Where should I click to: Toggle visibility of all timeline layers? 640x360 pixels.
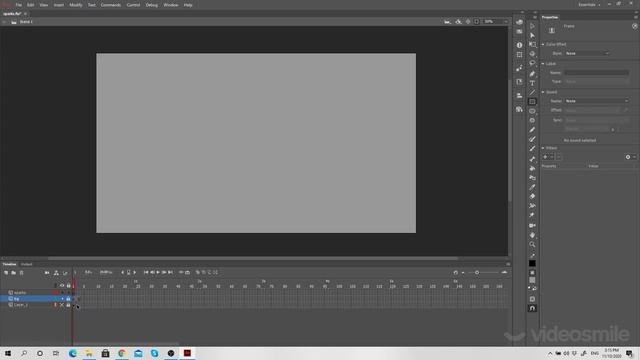62,286
